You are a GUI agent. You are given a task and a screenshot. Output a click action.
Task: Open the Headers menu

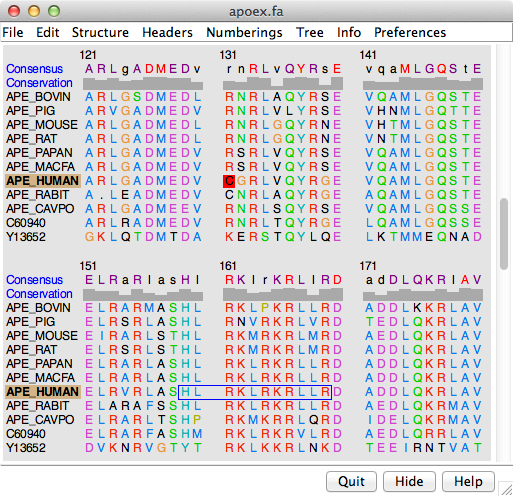[x=167, y=32]
